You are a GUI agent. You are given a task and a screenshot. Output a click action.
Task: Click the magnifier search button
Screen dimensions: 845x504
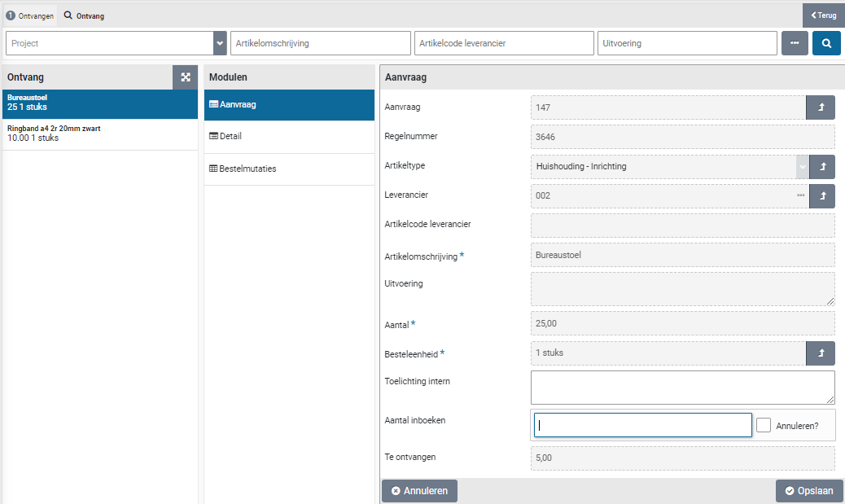pos(826,43)
